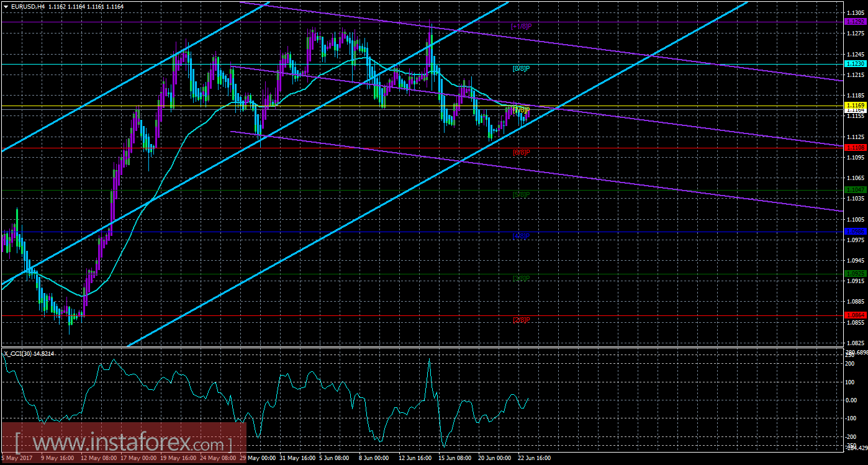Click the CCI scale value -100
This screenshot has width=868, height=465.
pyautogui.click(x=852, y=418)
